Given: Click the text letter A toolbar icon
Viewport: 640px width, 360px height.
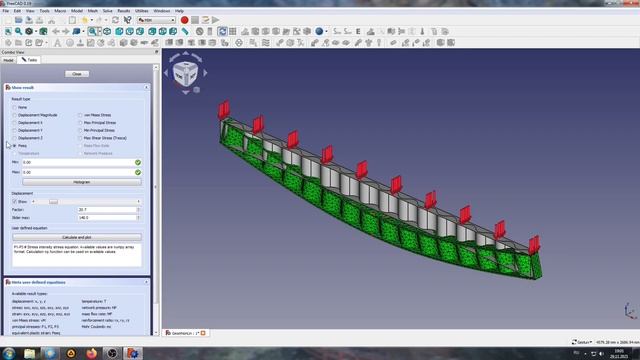Looking at the screenshot, I should click(58, 43).
